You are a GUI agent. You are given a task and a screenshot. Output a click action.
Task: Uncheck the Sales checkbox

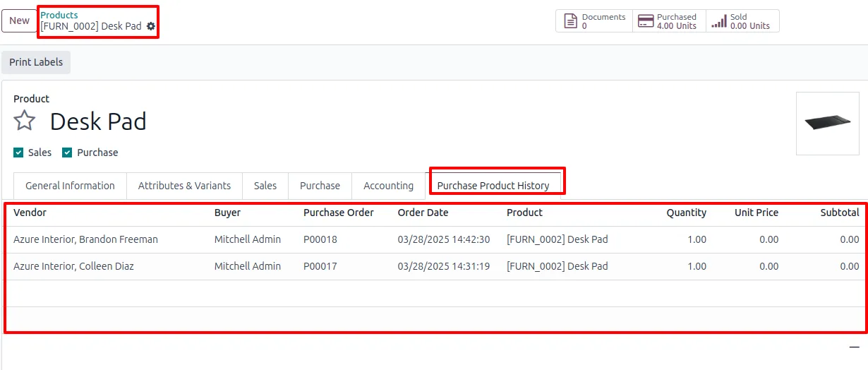click(18, 153)
